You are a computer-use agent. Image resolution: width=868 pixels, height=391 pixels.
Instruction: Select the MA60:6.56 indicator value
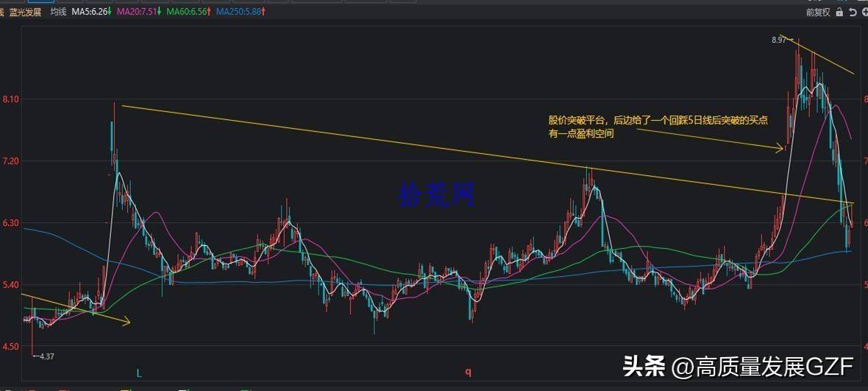point(188,12)
